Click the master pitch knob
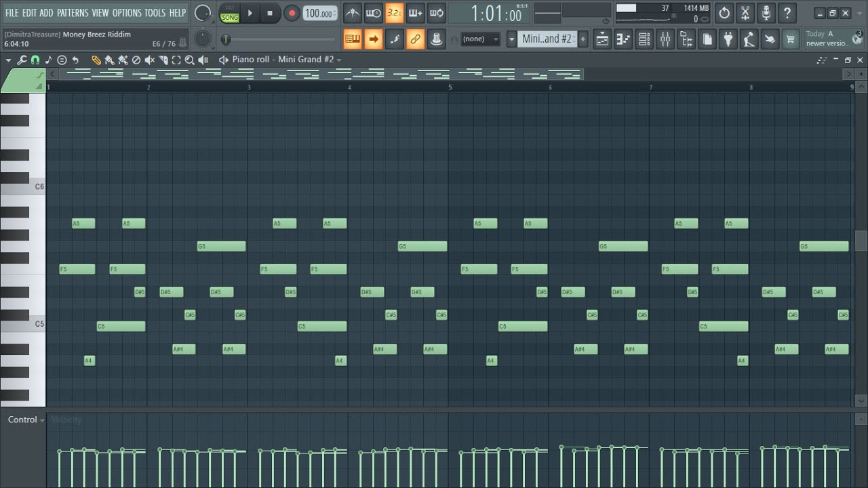Screen dimensions: 868x488 pyautogui.click(x=202, y=39)
